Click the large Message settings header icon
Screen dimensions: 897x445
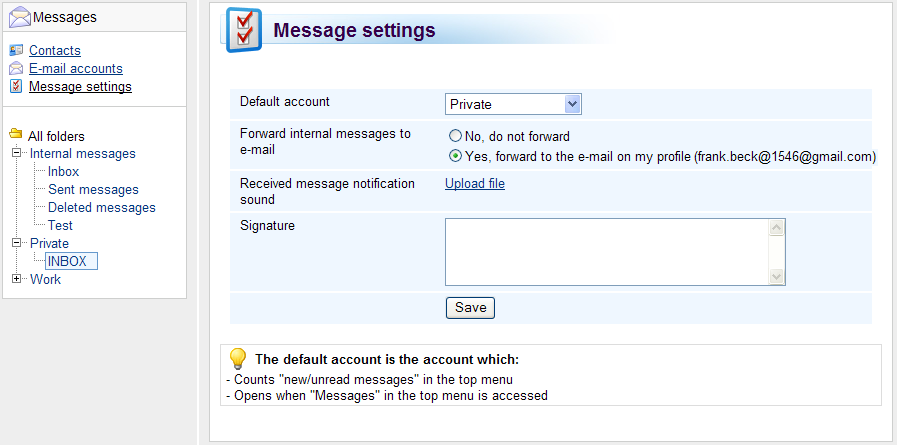(244, 30)
